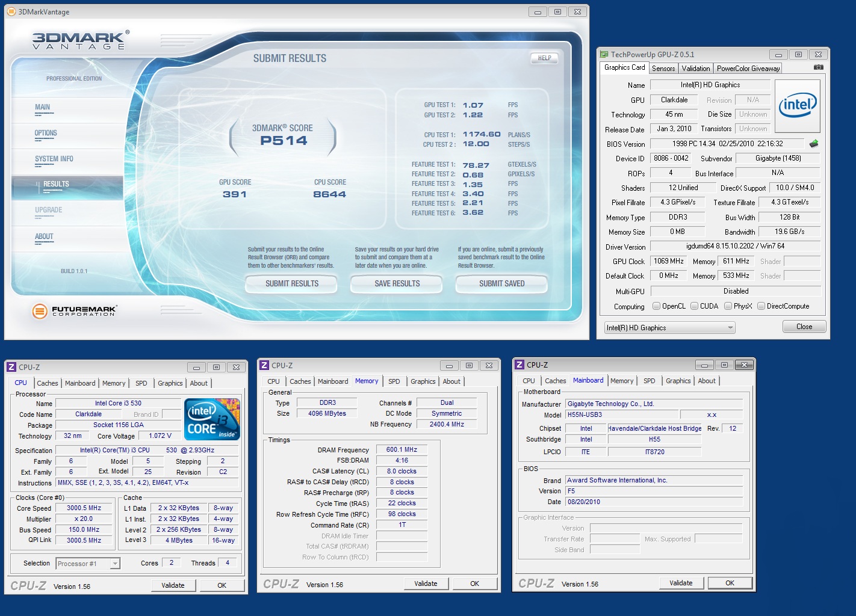Image resolution: width=856 pixels, height=616 pixels.
Task: Click the CPU-Z icon in the Memory window
Action: coord(264,365)
